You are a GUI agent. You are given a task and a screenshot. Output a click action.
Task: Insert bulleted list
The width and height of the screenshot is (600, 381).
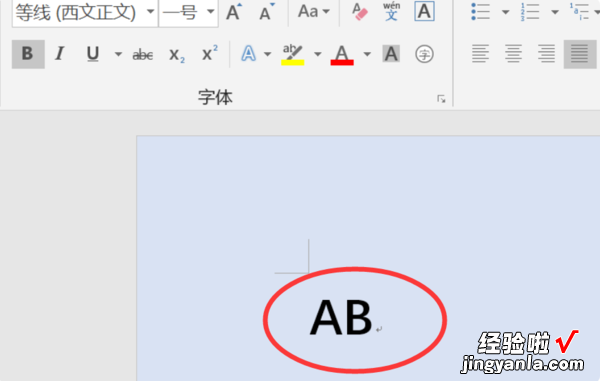coord(481,11)
